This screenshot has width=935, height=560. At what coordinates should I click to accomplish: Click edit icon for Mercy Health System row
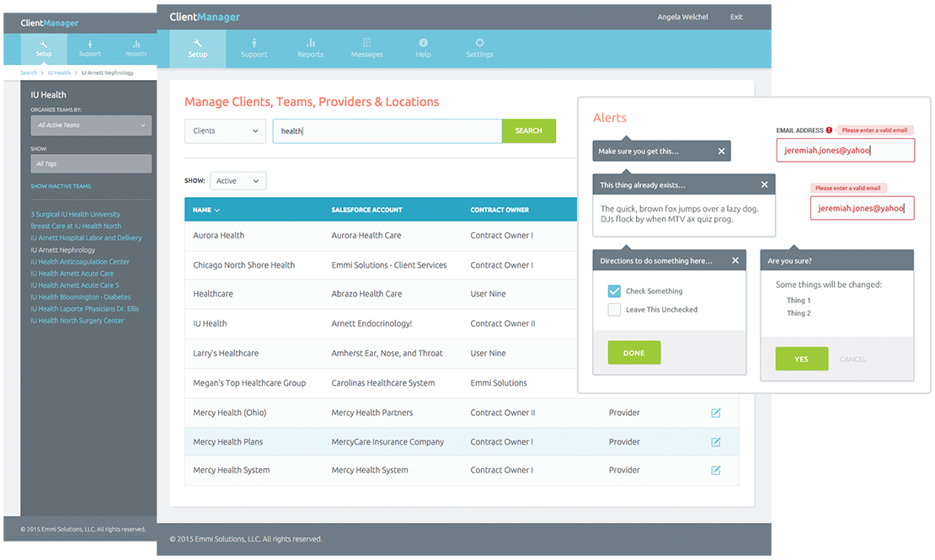coord(716,471)
